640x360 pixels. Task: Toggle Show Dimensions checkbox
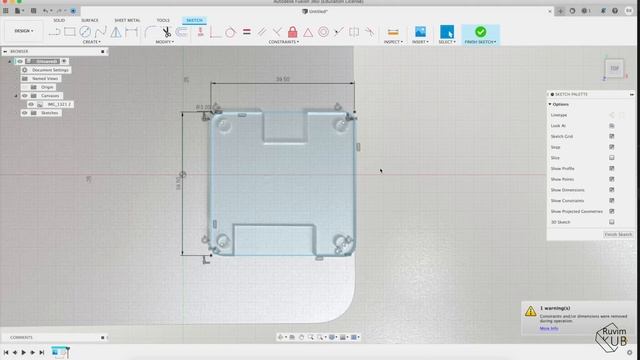611,190
